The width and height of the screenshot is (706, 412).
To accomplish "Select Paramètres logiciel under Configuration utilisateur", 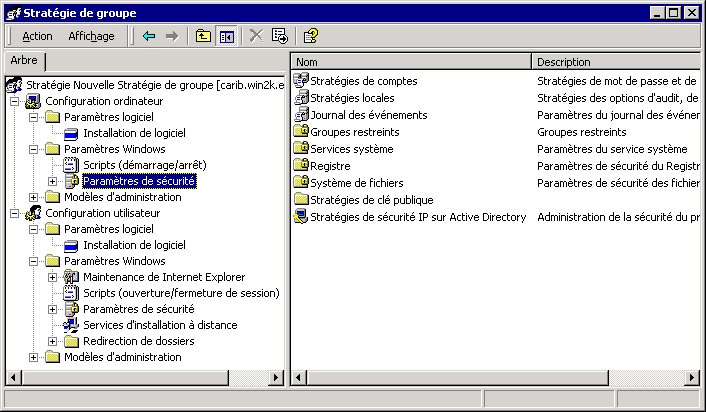I will pos(109,229).
